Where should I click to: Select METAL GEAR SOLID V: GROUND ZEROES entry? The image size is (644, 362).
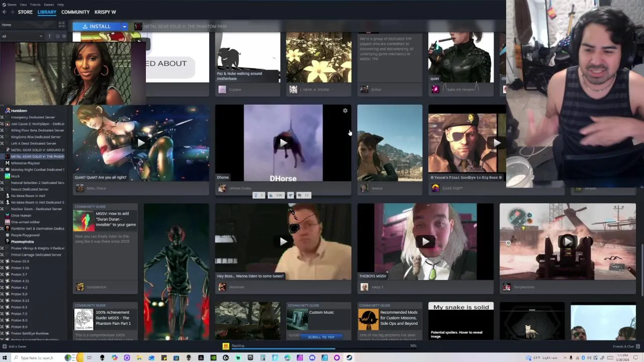[37, 150]
